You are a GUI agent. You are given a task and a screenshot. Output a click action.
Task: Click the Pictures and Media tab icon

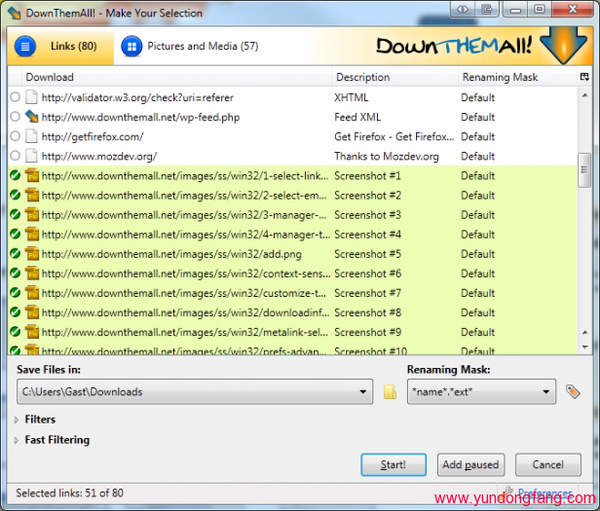130,47
